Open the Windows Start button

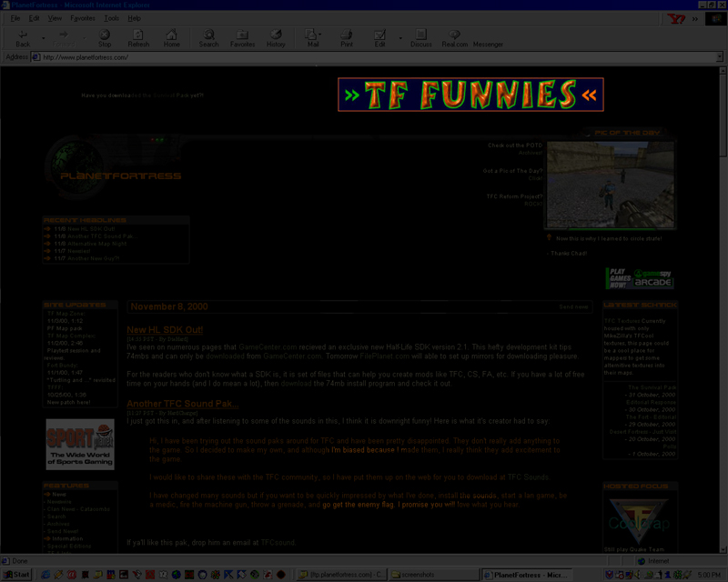pyautogui.click(x=17, y=575)
